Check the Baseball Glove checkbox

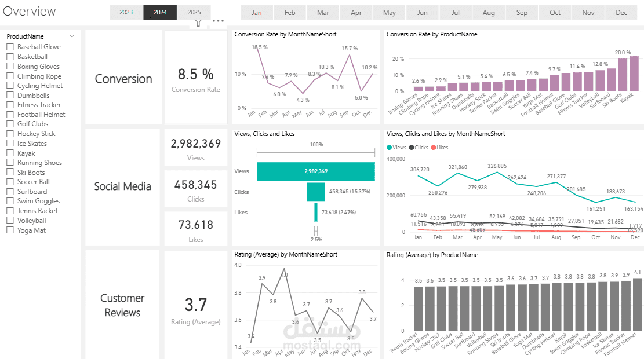pos(10,47)
